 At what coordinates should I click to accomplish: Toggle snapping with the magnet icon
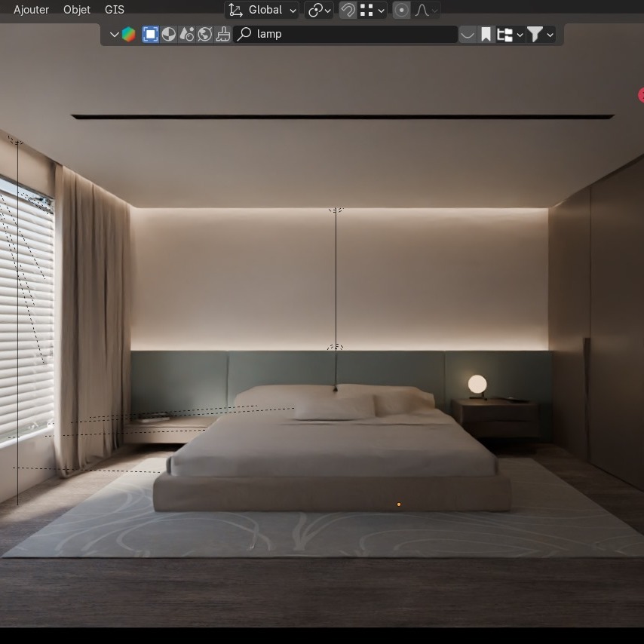coord(348,10)
